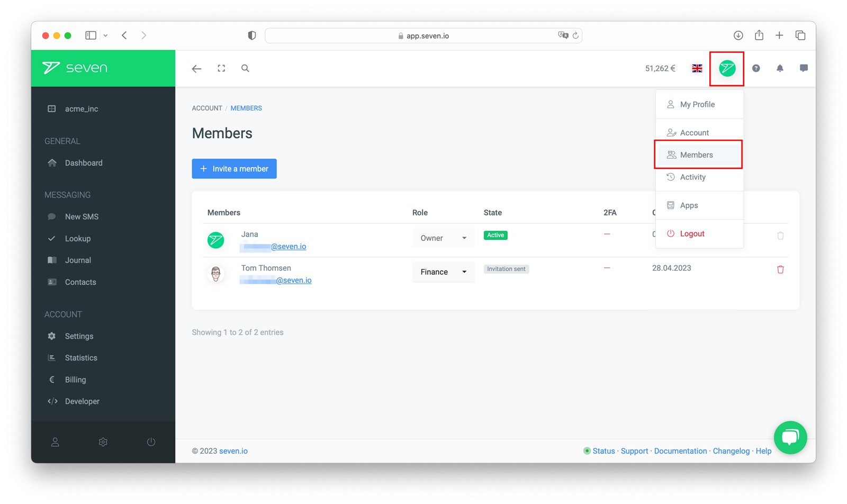Viewport: 847px width, 504px height.
Task: Open the help question mark icon
Action: pos(756,68)
